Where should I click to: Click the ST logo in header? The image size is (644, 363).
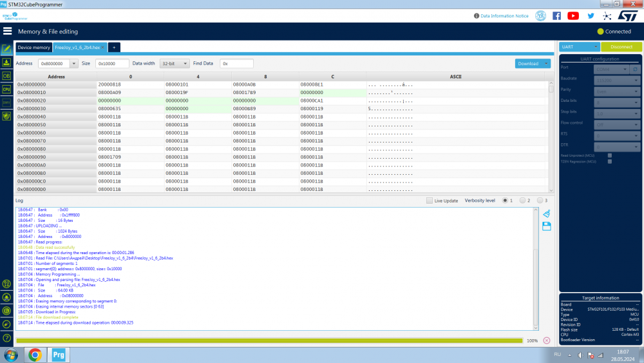point(627,15)
